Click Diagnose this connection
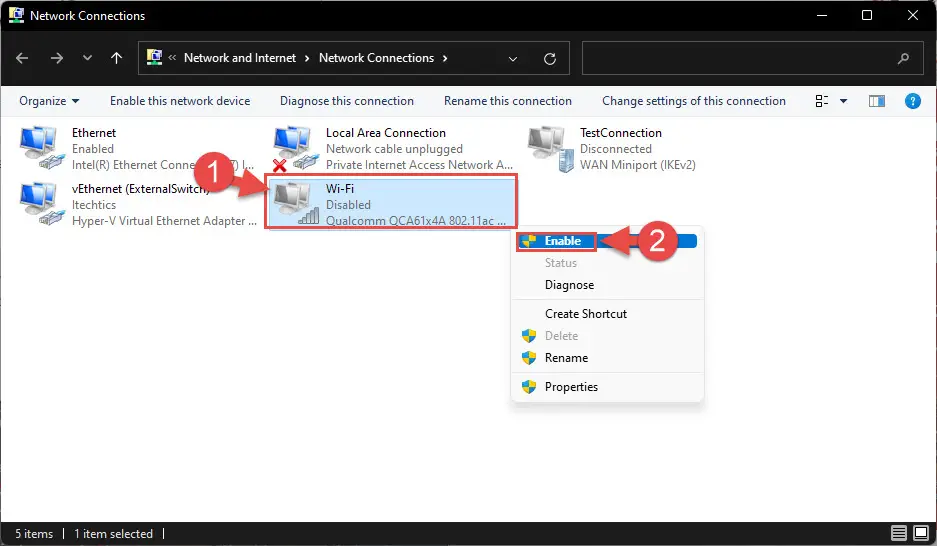The width and height of the screenshot is (937, 546). [x=347, y=101]
